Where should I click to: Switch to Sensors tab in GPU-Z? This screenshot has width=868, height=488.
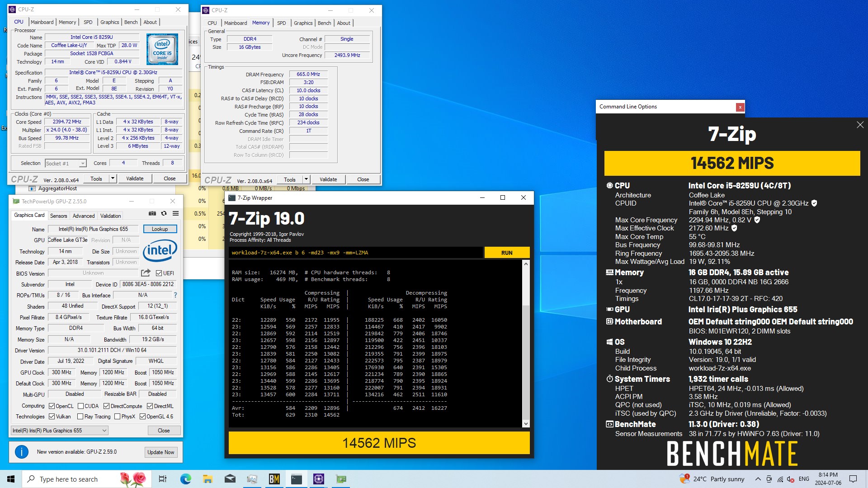58,216
